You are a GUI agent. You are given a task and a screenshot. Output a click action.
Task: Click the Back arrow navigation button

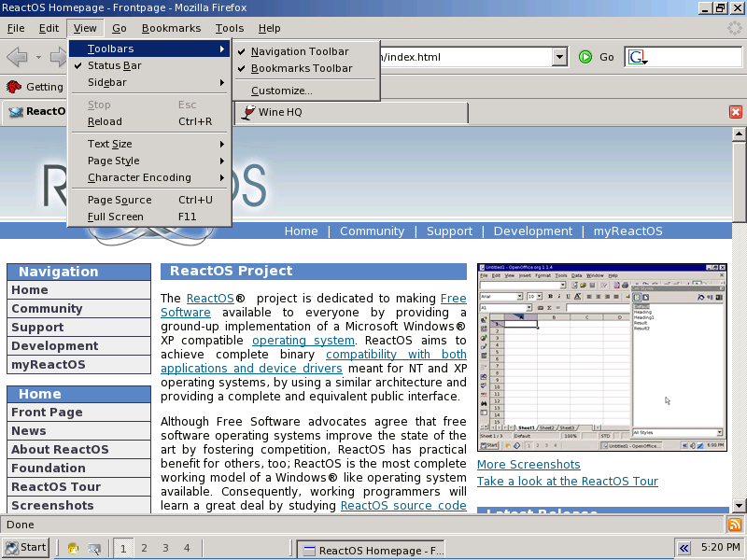[17, 57]
